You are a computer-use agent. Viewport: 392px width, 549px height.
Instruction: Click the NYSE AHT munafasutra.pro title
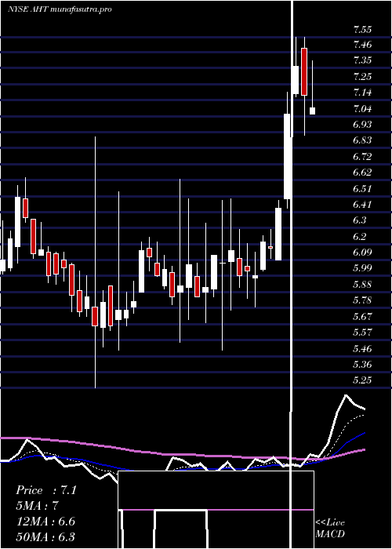(x=60, y=9)
